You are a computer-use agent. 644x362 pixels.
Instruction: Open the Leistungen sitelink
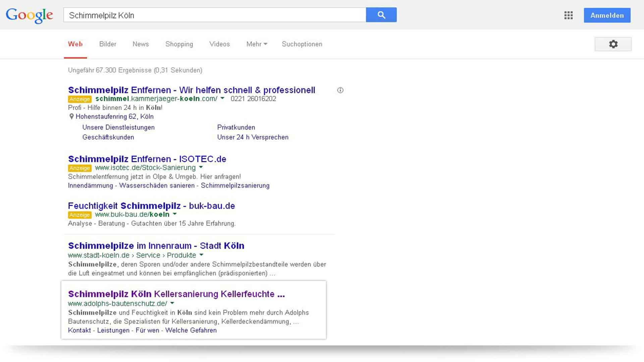113,330
